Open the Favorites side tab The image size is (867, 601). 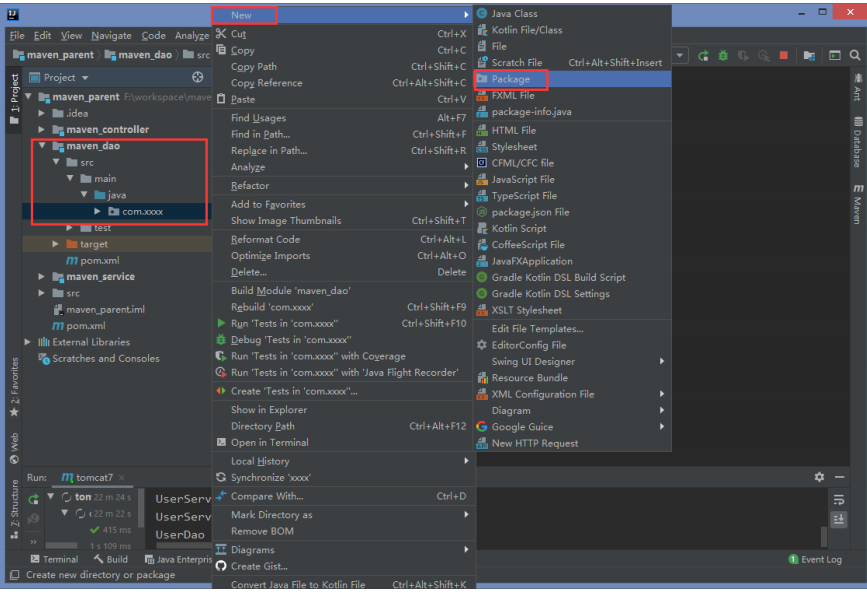tap(14, 387)
